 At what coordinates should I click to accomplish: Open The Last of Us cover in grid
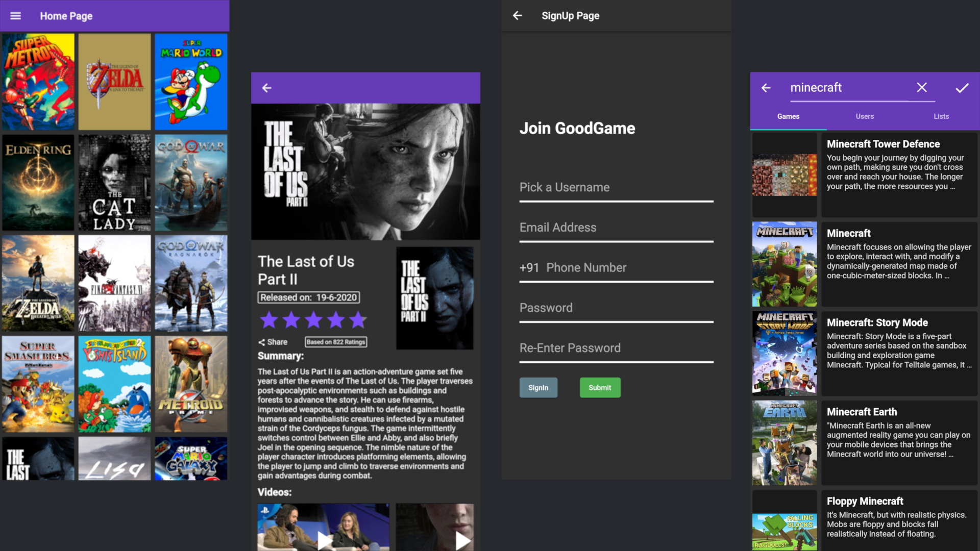[x=38, y=459]
